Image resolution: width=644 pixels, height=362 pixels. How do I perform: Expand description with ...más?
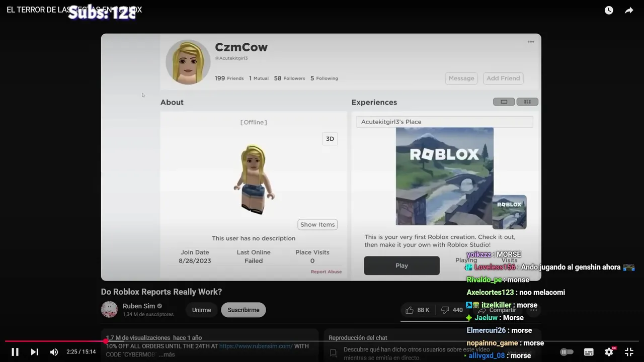pos(167,354)
